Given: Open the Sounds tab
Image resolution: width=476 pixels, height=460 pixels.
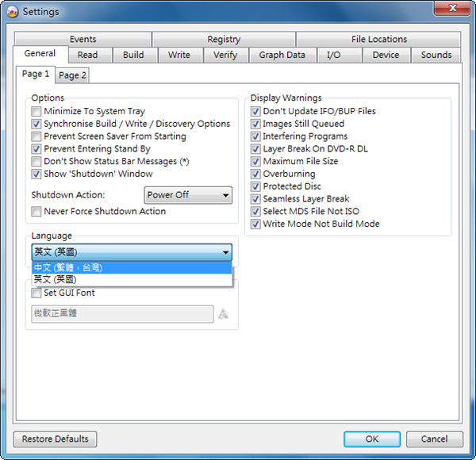Looking at the screenshot, I should (x=436, y=55).
